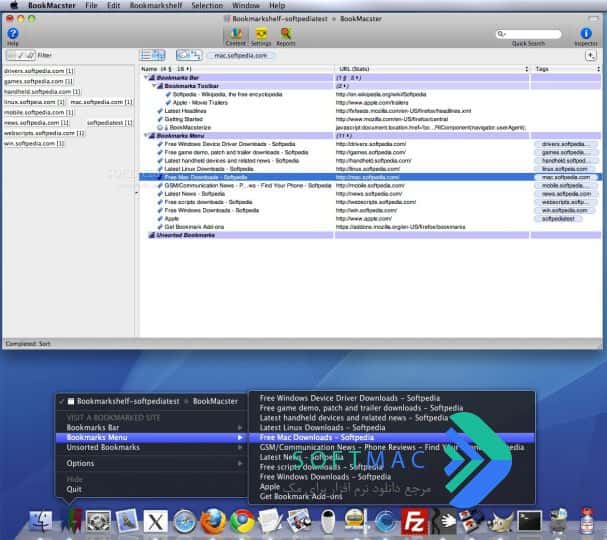Open GIMP from the dock
Viewport: 607px width, 540px height.
click(501, 521)
